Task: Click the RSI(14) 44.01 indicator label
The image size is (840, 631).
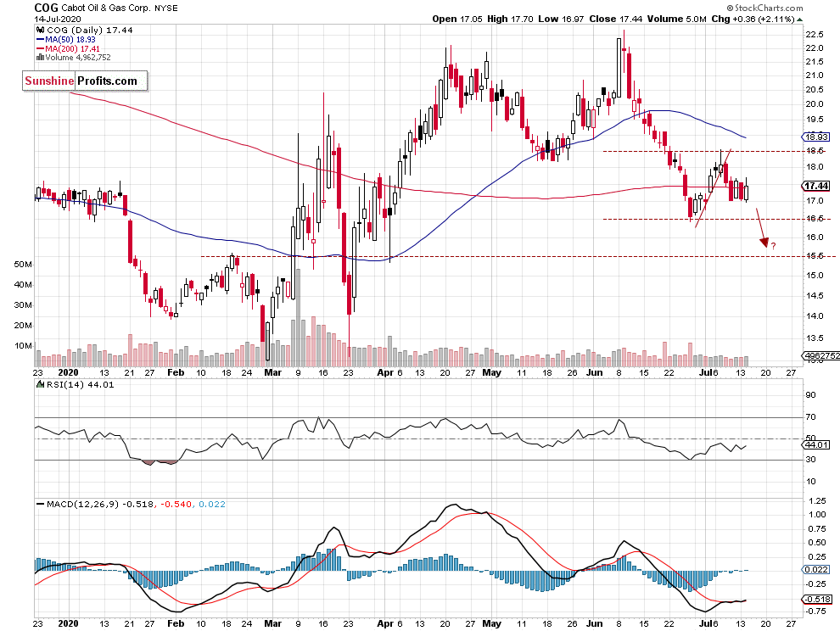Action: coord(79,384)
